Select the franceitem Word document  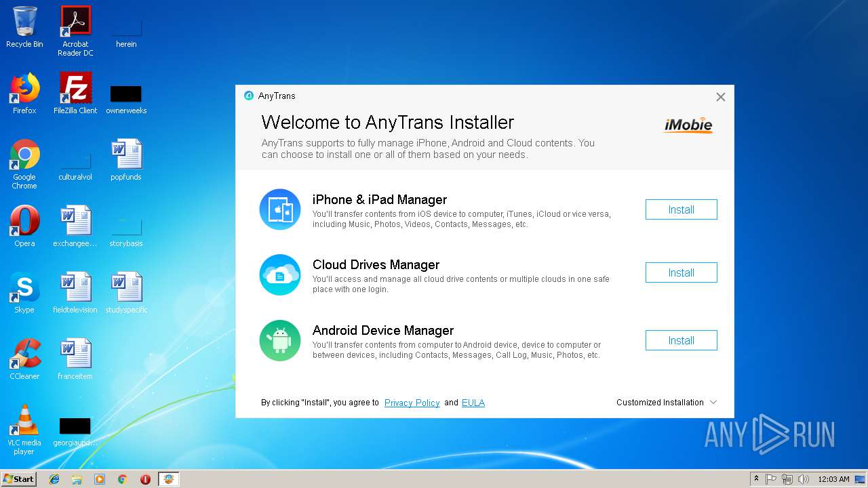tap(75, 359)
